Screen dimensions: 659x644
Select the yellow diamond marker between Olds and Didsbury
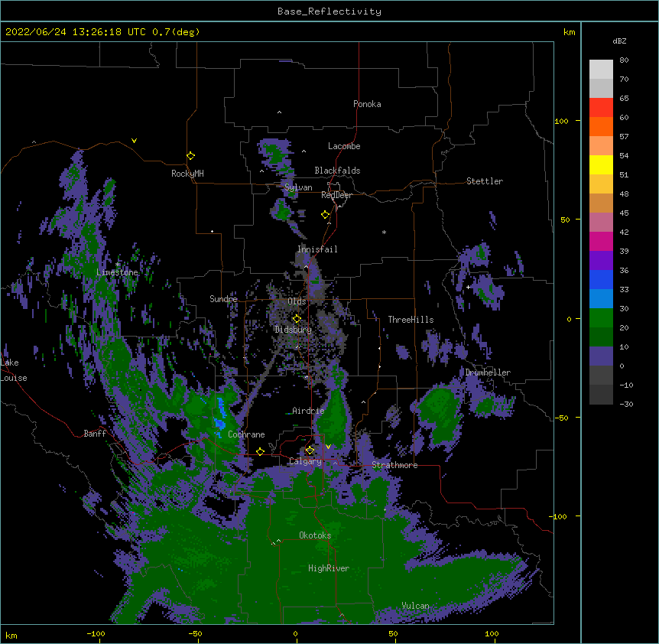pyautogui.click(x=297, y=318)
